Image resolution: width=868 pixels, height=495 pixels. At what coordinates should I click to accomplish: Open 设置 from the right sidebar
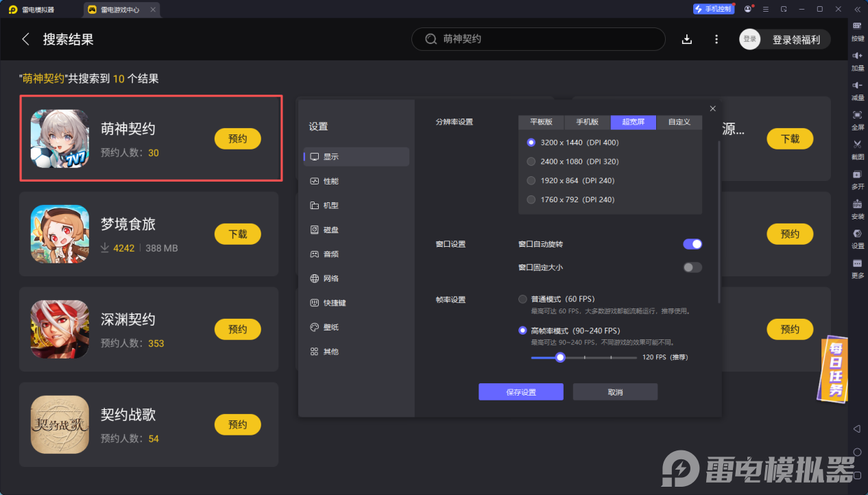858,233
